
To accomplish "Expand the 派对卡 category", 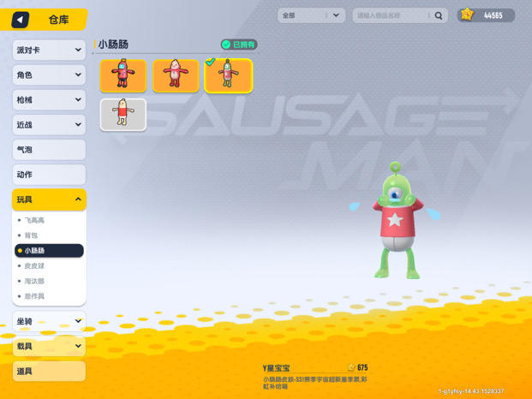I will click(49, 50).
